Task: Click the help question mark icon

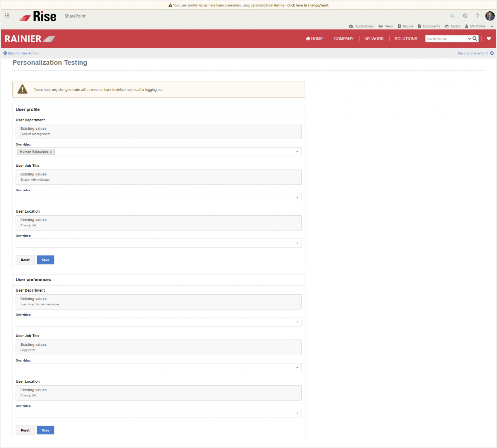Action: [x=477, y=16]
